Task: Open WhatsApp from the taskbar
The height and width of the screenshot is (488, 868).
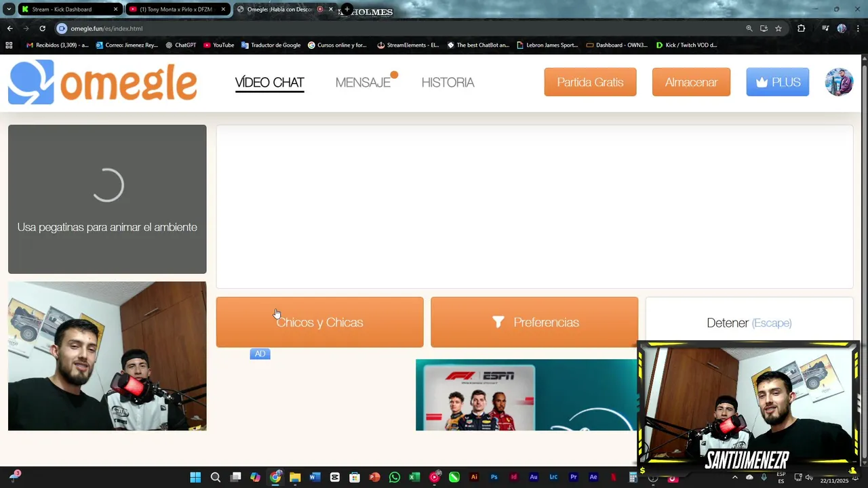Action: [x=395, y=477]
